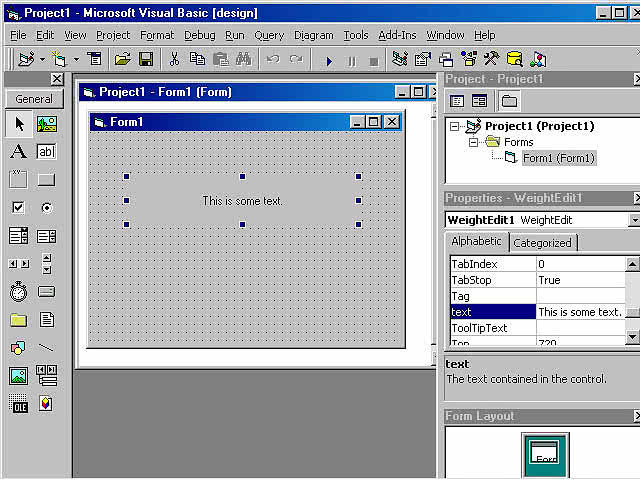Click the Add Form toolbar icon

click(59, 60)
